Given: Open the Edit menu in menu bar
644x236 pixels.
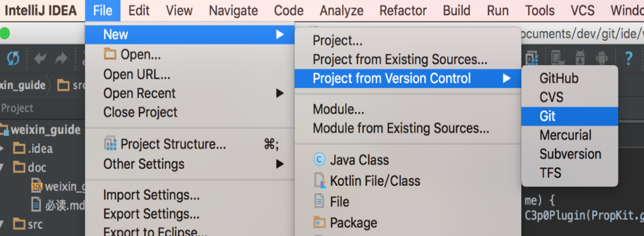Looking at the screenshot, I should pyautogui.click(x=139, y=10).
